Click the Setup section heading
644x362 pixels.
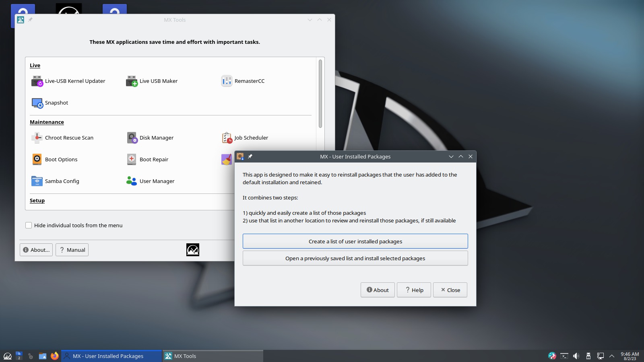click(37, 201)
